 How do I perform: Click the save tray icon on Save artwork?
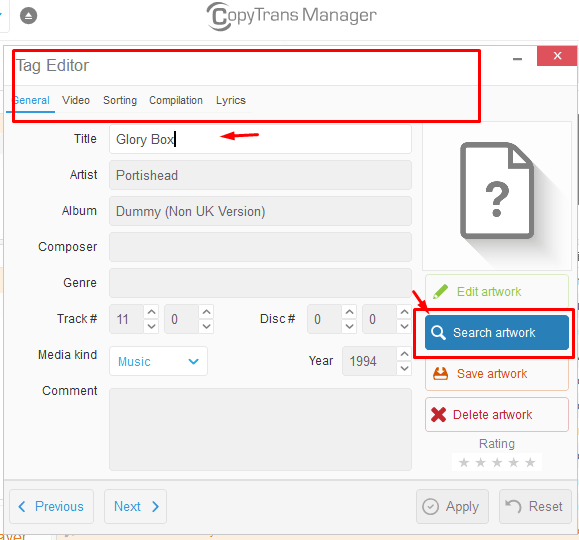pos(440,374)
